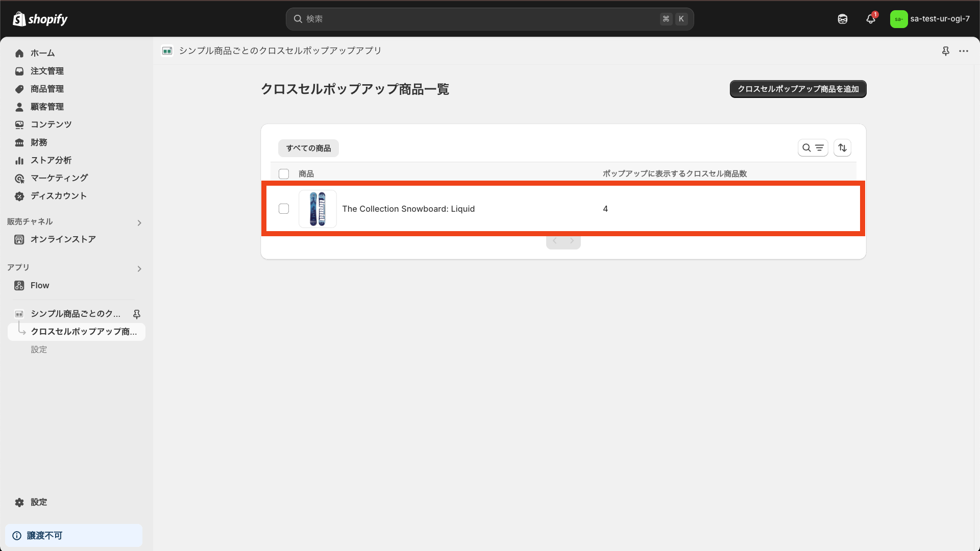Toggle the app pin next to シンプル商品ごとのク...

coord(137,314)
